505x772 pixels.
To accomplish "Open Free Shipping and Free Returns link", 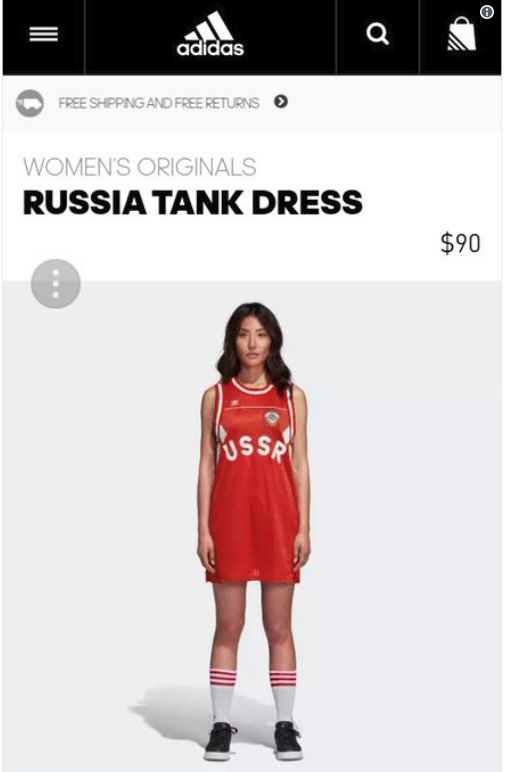I will [158, 103].
